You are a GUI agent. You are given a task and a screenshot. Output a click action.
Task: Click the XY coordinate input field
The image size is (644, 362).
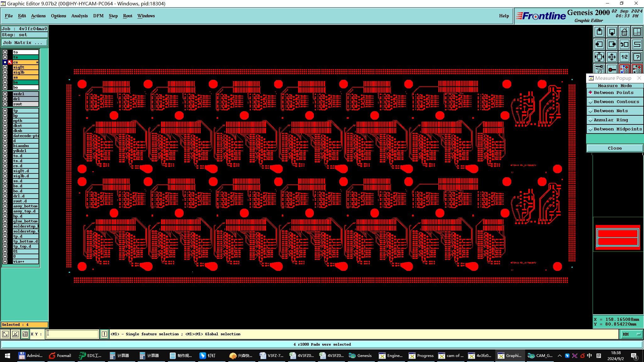pos(72,334)
